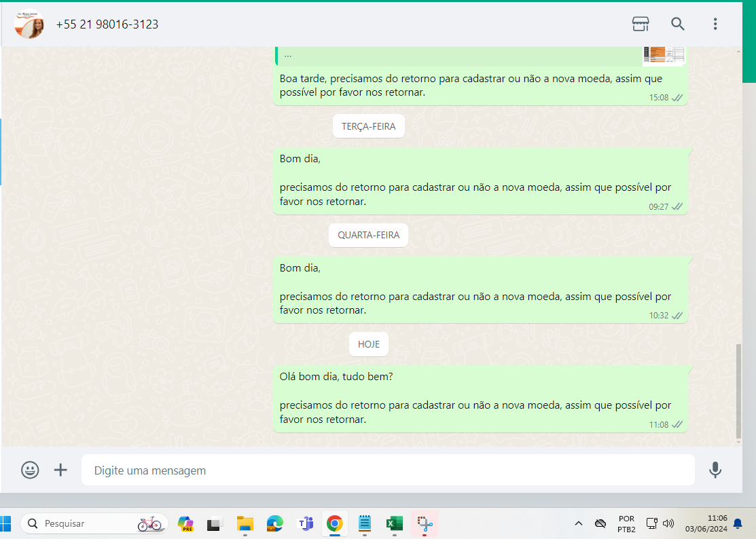Click the 15:08 message timestamp
Viewport: 756px width, 539px height.
click(x=659, y=98)
